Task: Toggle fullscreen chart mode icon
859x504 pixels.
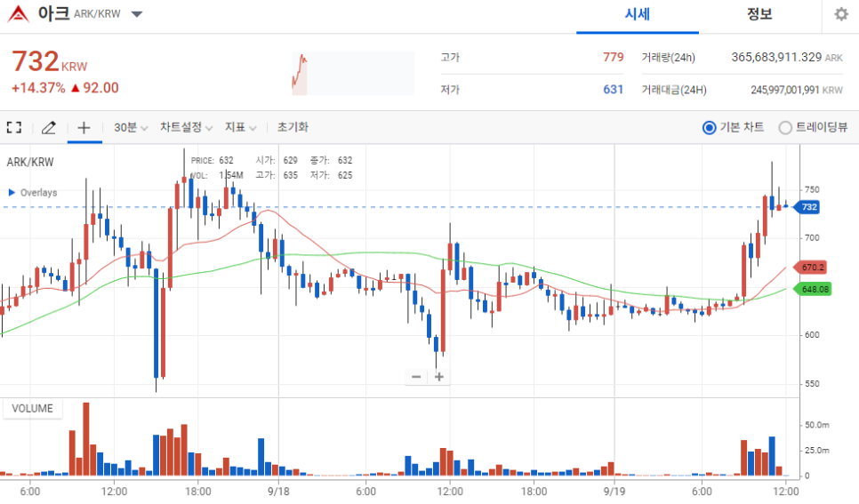Action: (x=14, y=128)
